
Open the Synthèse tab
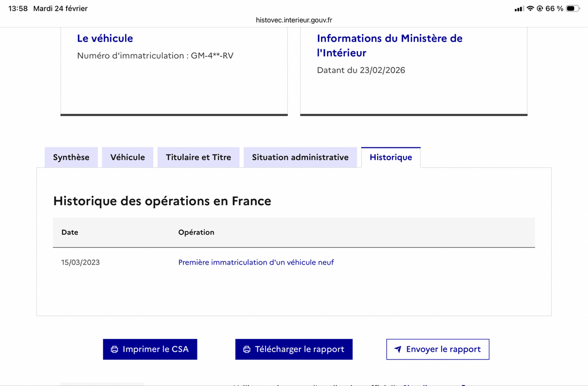[71, 157]
